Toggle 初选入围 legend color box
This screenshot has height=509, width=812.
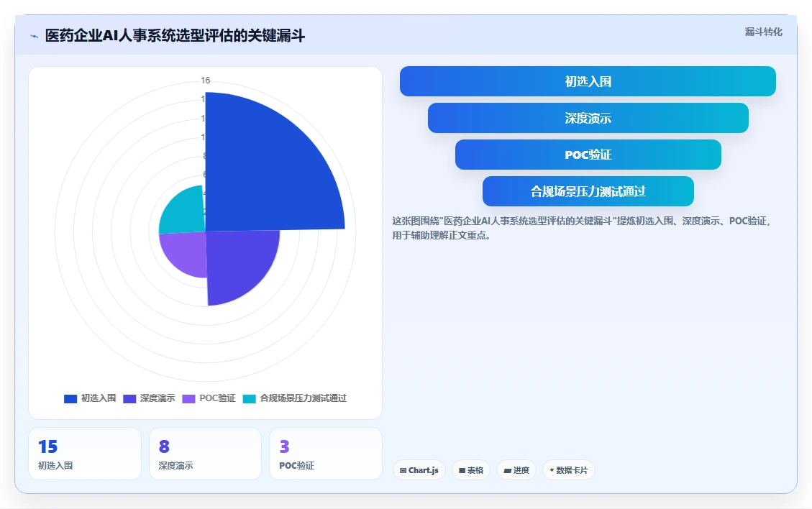click(x=70, y=399)
